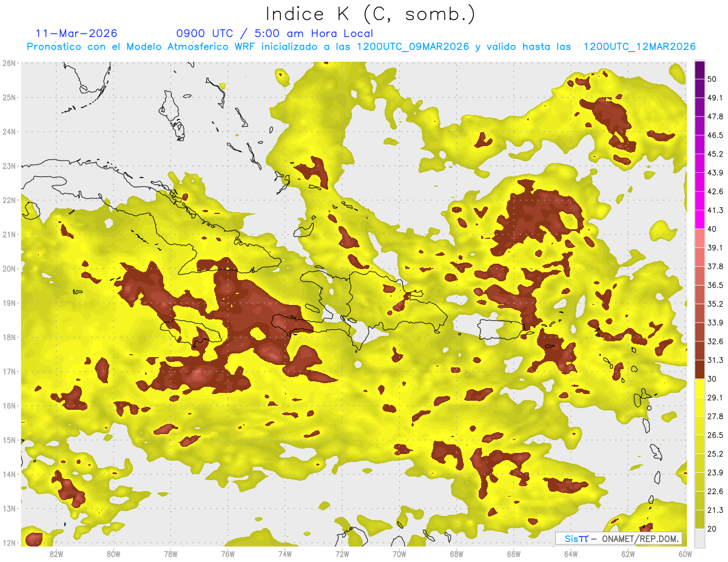Click the '68W' longitude label
The width and height of the screenshot is (728, 562).
[x=457, y=554]
